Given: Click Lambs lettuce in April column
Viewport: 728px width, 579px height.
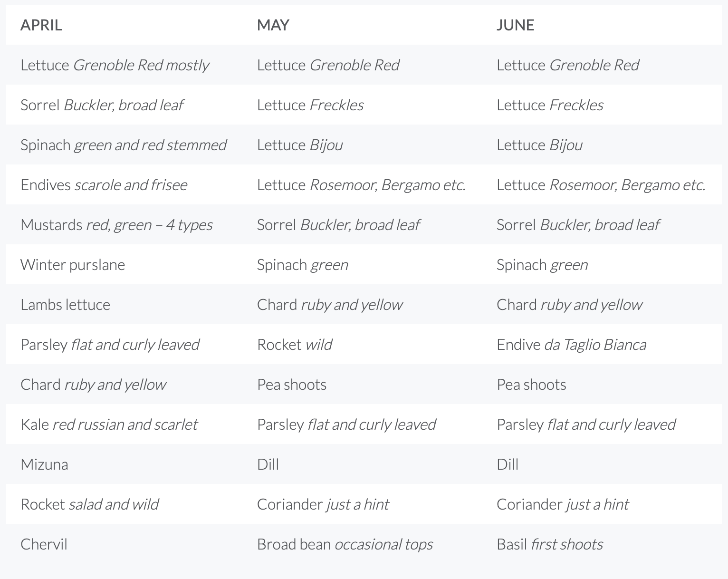Looking at the screenshot, I should click(x=65, y=305).
